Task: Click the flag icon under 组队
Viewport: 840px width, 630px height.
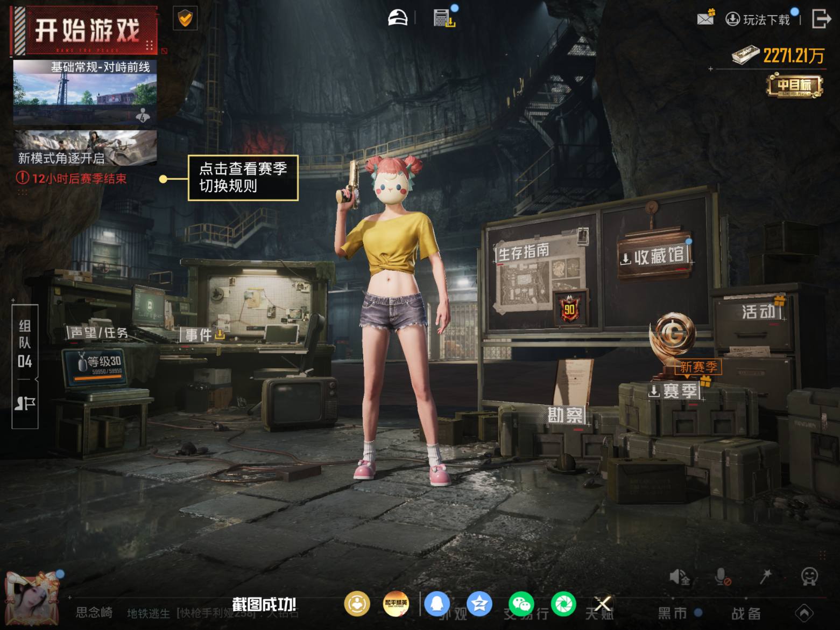Action: point(25,404)
